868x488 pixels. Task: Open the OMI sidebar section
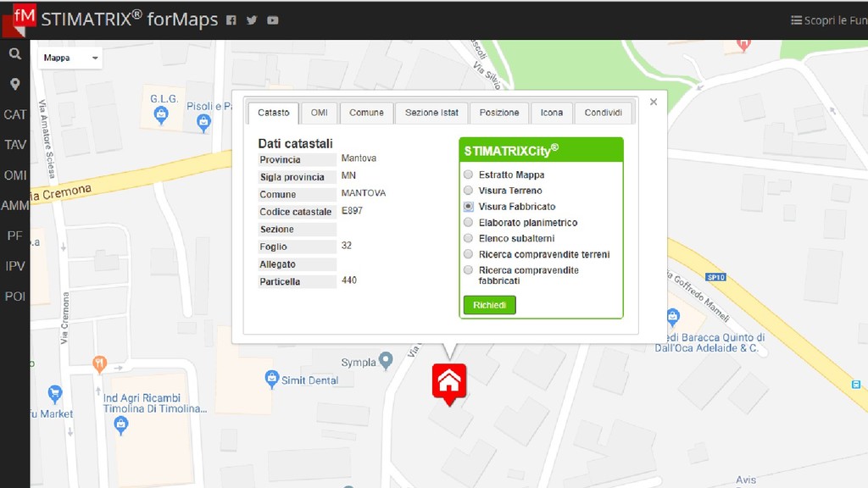coord(15,175)
